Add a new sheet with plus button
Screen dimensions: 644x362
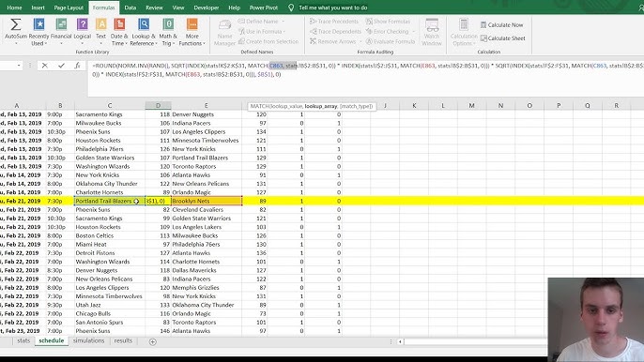click(x=153, y=341)
